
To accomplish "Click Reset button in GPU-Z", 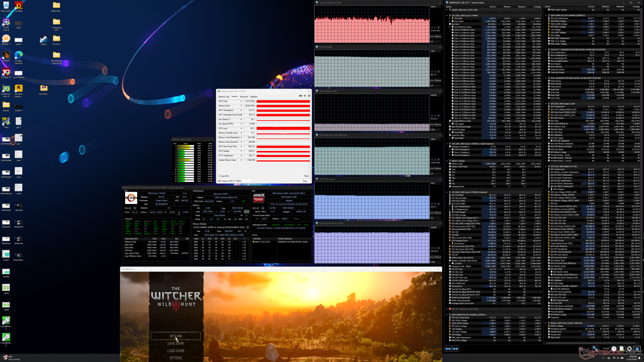I will (x=306, y=176).
